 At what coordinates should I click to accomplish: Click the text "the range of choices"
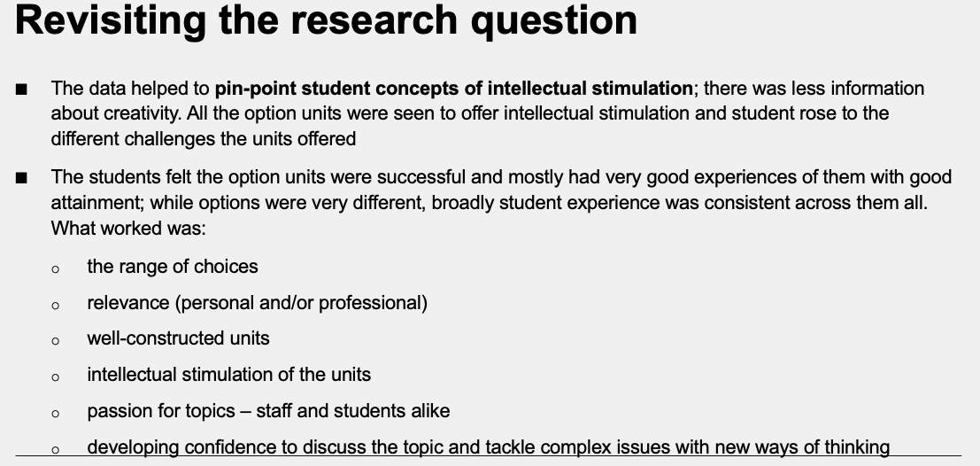point(173,267)
